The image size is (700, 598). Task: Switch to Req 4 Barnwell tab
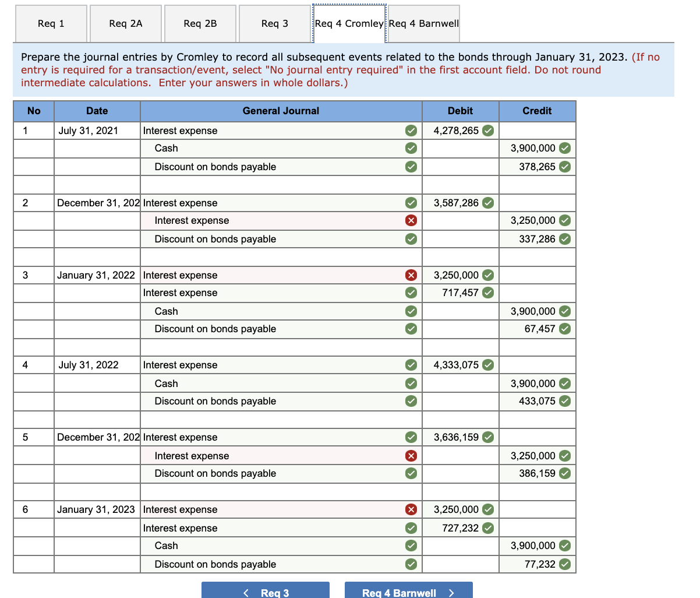[424, 23]
